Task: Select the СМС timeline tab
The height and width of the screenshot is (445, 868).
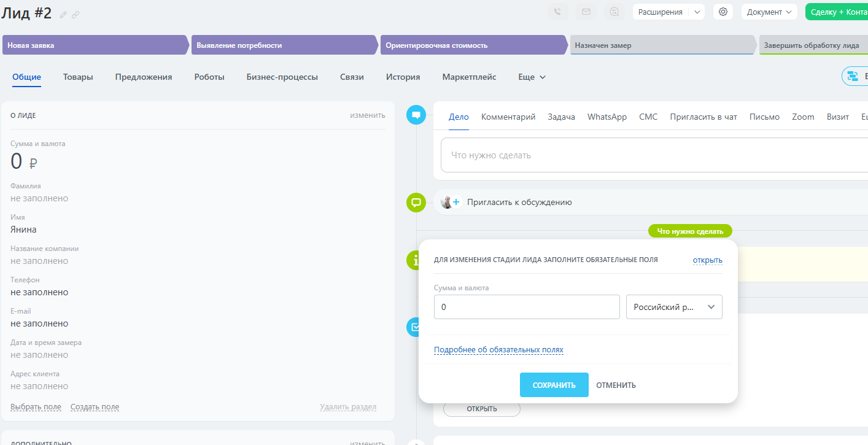Action: click(x=648, y=117)
